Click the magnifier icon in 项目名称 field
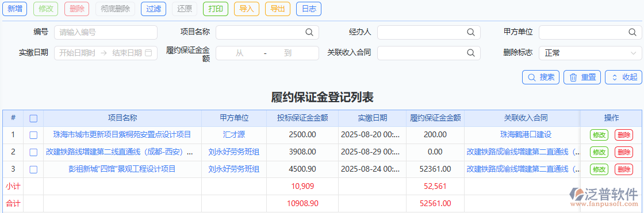 click(x=309, y=32)
